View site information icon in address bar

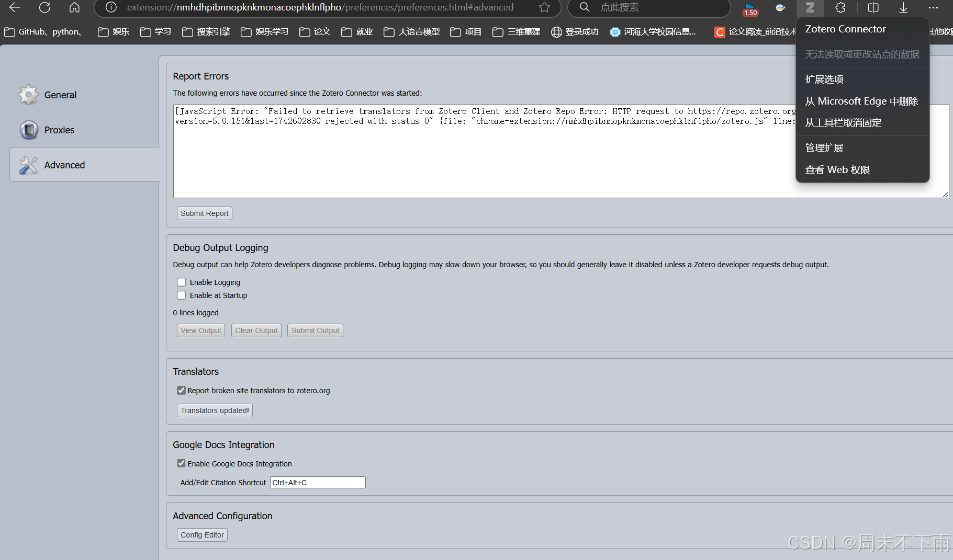pos(111,7)
